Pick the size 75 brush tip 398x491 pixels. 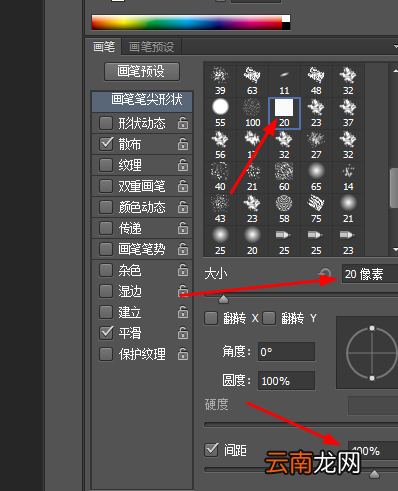(x=316, y=209)
